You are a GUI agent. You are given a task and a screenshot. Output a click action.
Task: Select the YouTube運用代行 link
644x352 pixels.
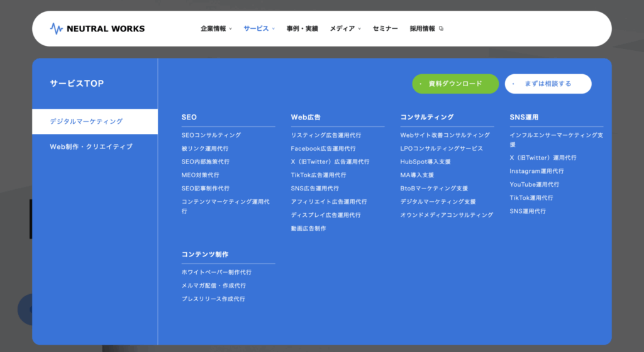[534, 184]
